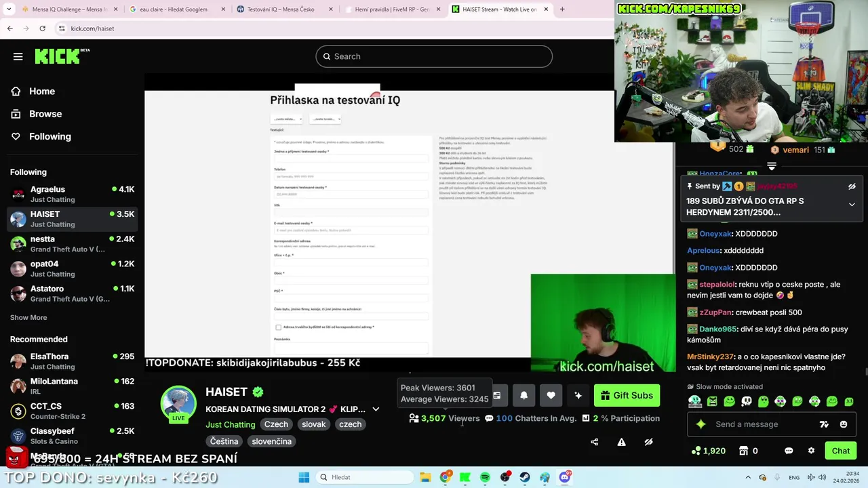Viewport: 868px width, 488px height.
Task: Click Gift Subs button
Action: pyautogui.click(x=627, y=395)
